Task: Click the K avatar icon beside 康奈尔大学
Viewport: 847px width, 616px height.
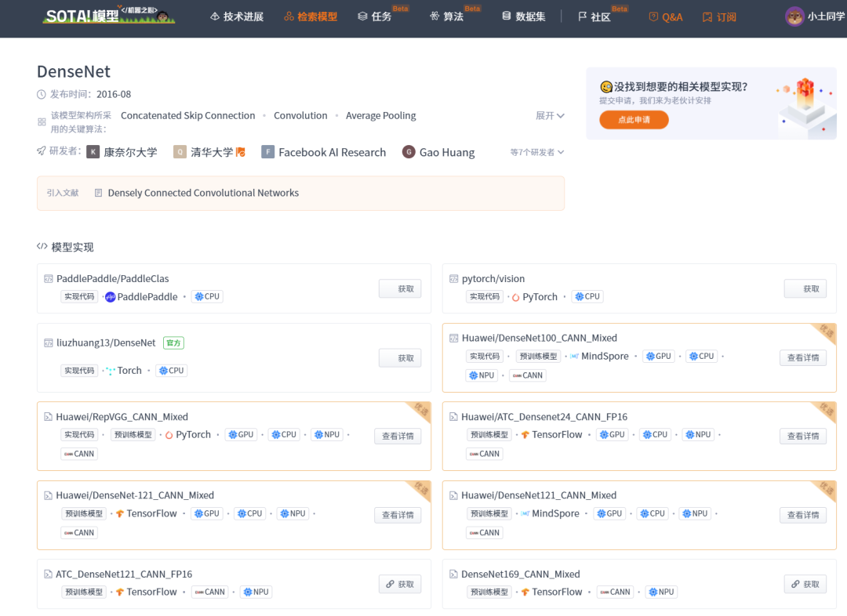Action: tap(93, 152)
